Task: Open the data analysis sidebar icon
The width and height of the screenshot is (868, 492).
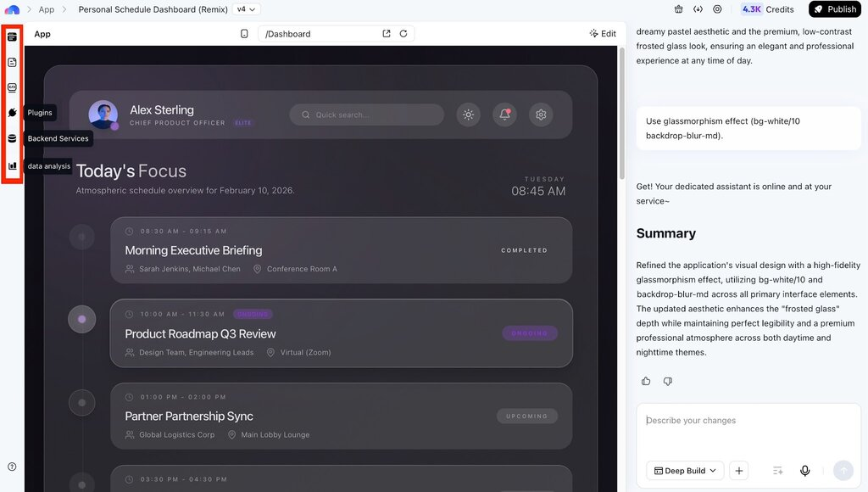Action: 12,166
